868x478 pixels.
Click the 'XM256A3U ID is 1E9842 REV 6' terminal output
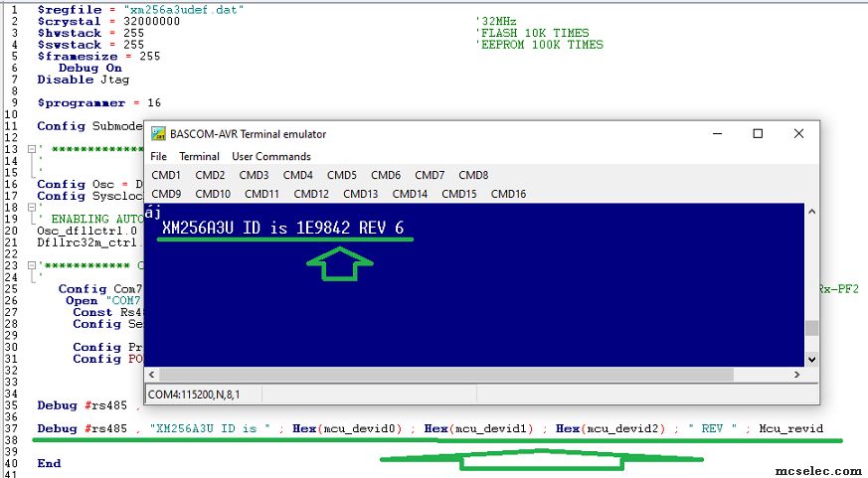[283, 228]
